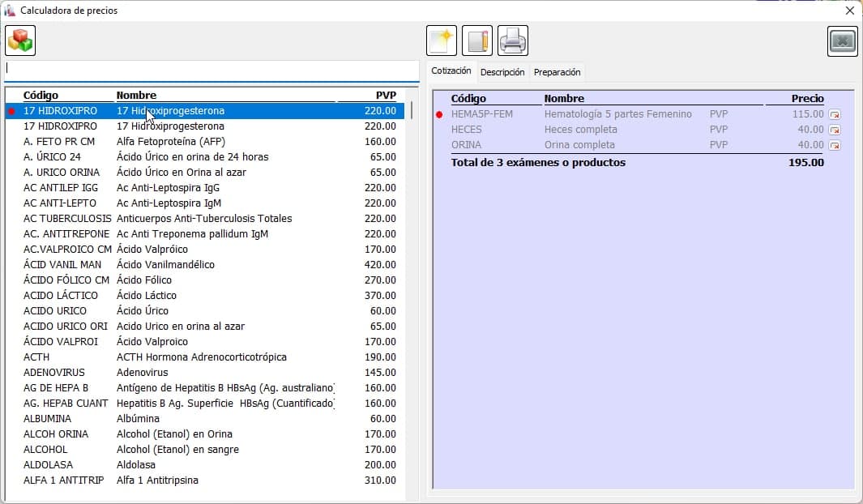Select Hematología 5 partes Femenino quotation row
Viewport: 863px width, 504px height.
pyautogui.click(x=617, y=114)
